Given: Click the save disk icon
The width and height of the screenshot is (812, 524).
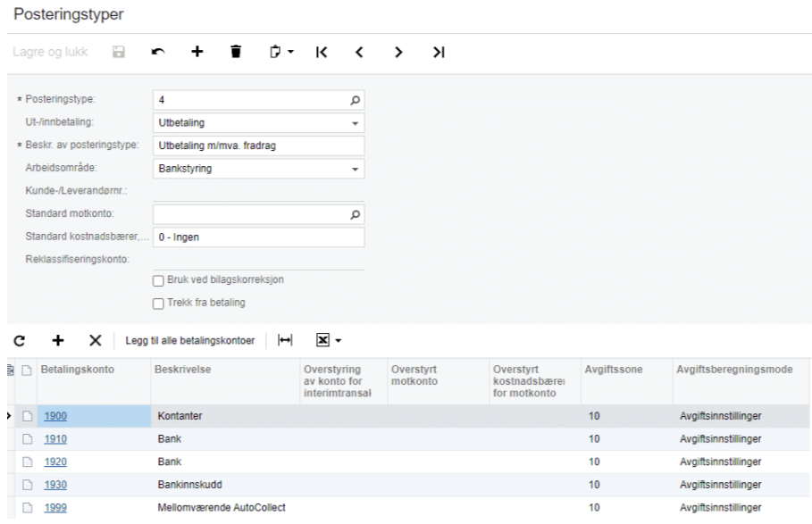Looking at the screenshot, I should (119, 52).
